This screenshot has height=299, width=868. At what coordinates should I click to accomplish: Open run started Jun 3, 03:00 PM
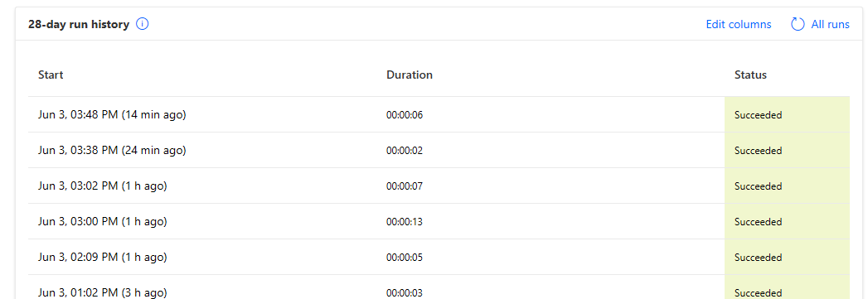[x=103, y=221]
